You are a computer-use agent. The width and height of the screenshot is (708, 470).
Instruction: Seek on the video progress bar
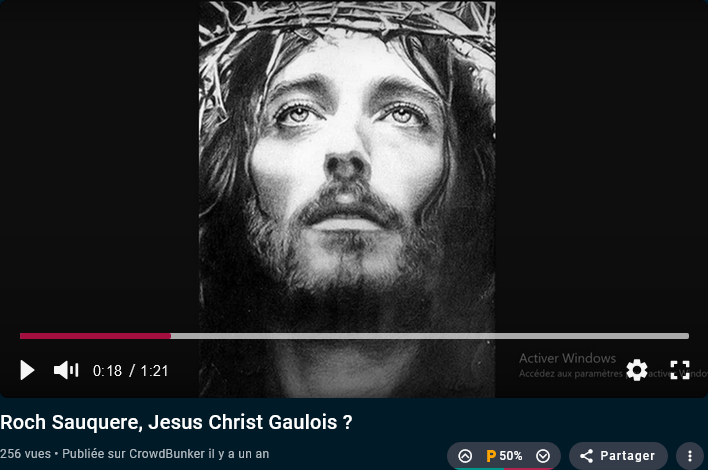[354, 336]
